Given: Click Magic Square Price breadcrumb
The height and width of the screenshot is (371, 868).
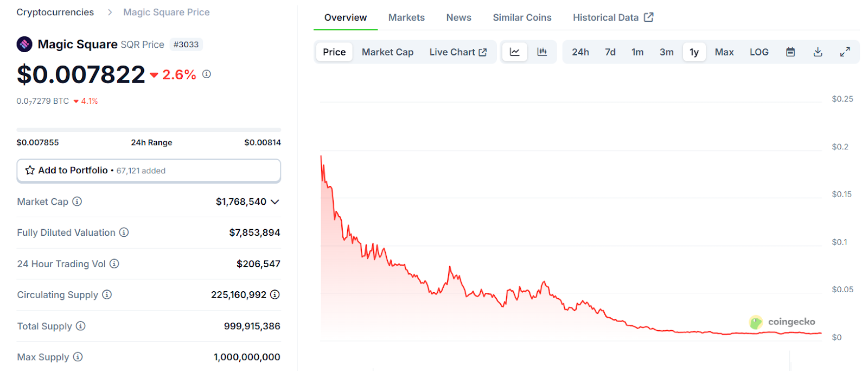Looking at the screenshot, I should [167, 12].
